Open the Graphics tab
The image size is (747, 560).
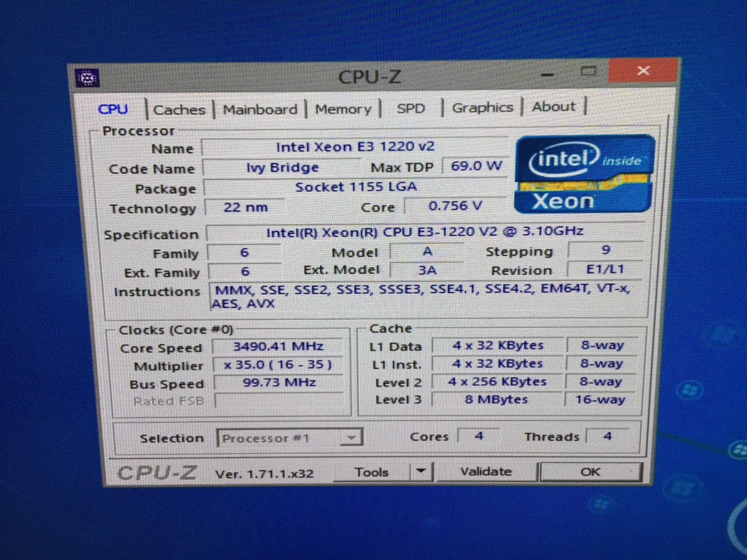pos(482,107)
